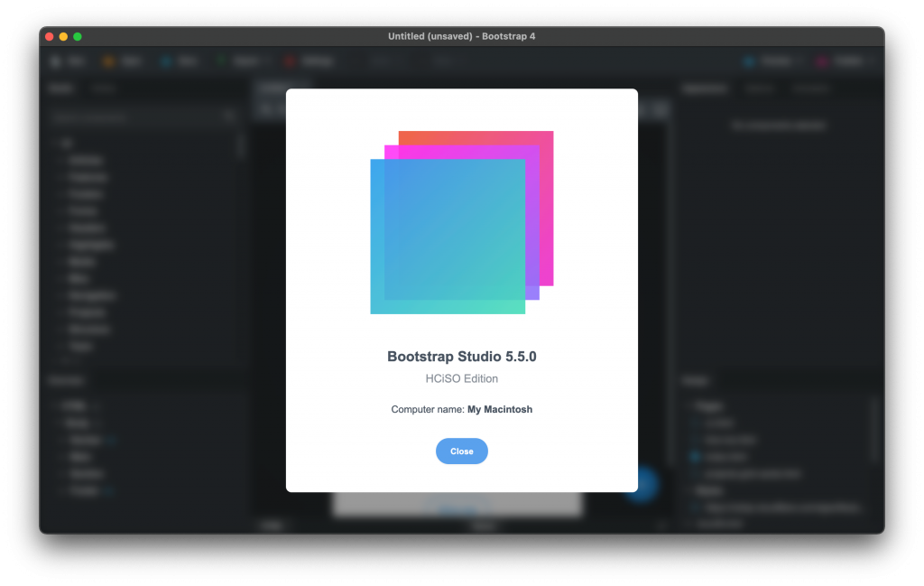
Task: Click the Bootstrap Studio layered squares logo
Action: [461, 222]
